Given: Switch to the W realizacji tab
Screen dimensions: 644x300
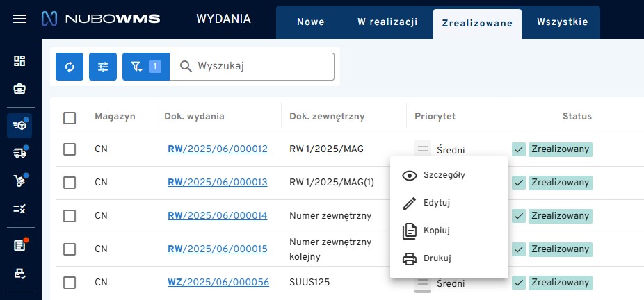Looking at the screenshot, I should [387, 22].
